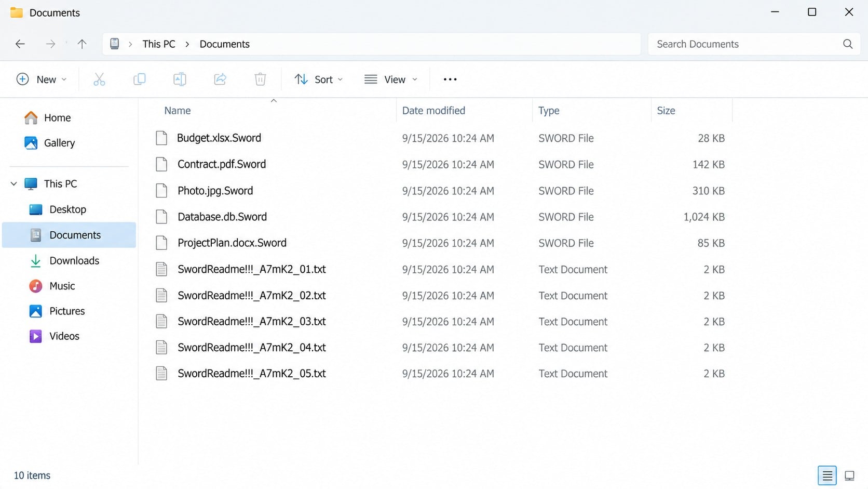Click the 142 KB size cell
The width and height of the screenshot is (868, 489).
point(709,164)
